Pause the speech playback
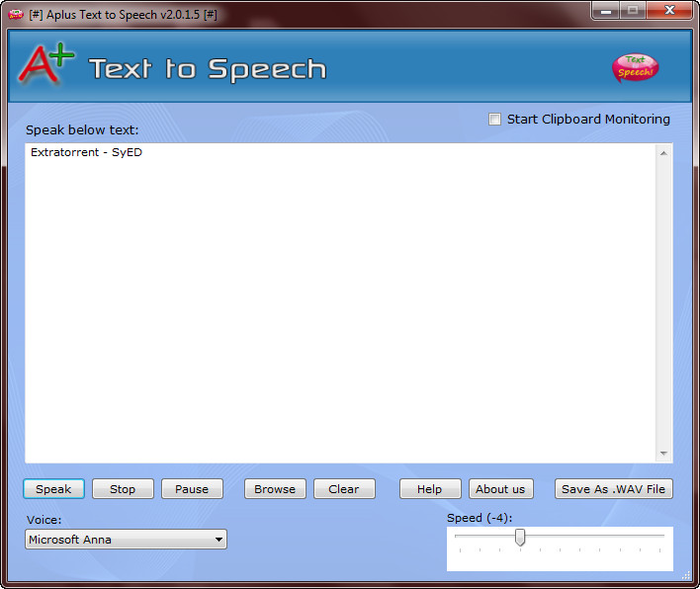Image resolution: width=700 pixels, height=589 pixels. 192,489
